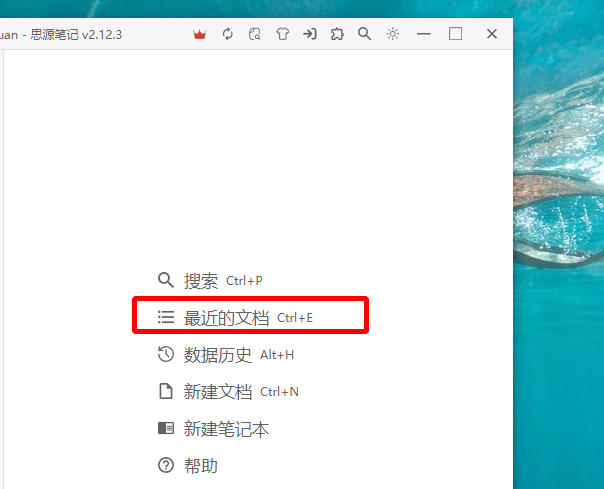Image resolution: width=604 pixels, height=489 pixels.
Task: Toggle light/dark mode sun icon
Action: click(393, 34)
